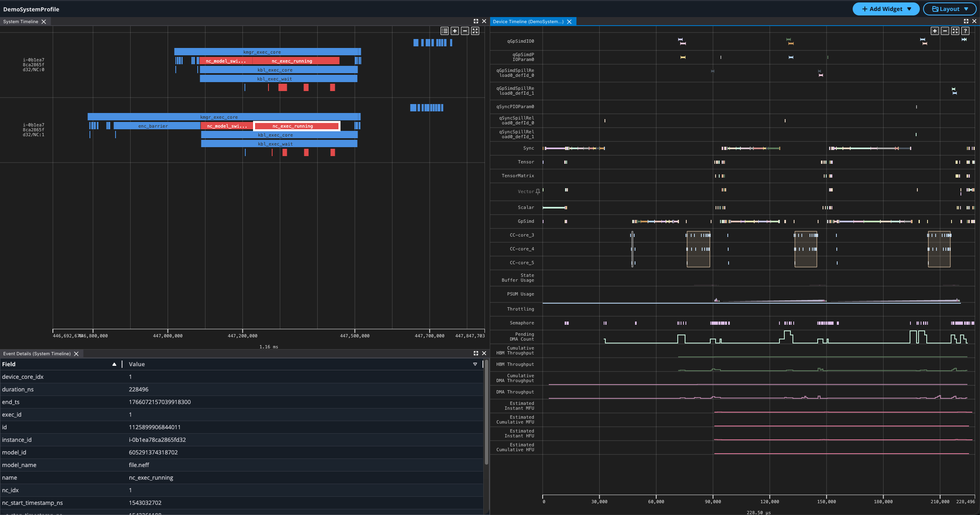Viewport: 980px width, 515px height.
Task: Toggle the pin on the Vector row
Action: click(x=538, y=191)
